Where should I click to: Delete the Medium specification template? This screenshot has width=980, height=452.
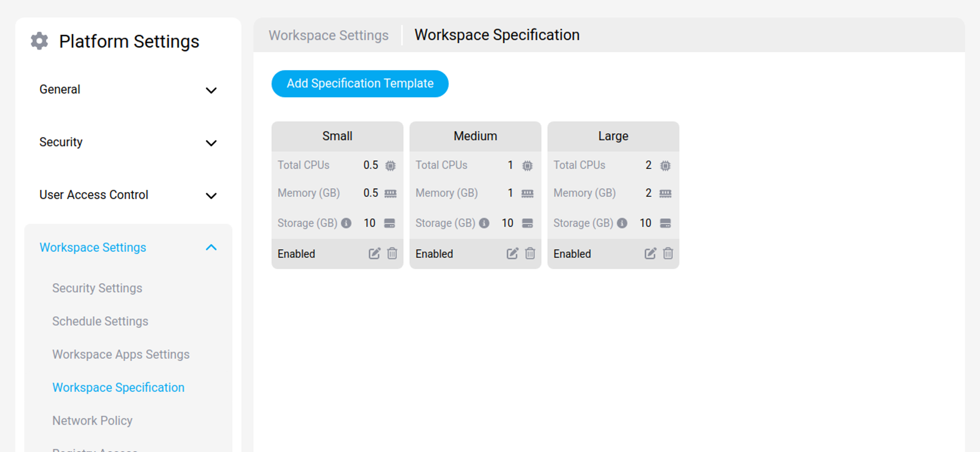(x=530, y=253)
